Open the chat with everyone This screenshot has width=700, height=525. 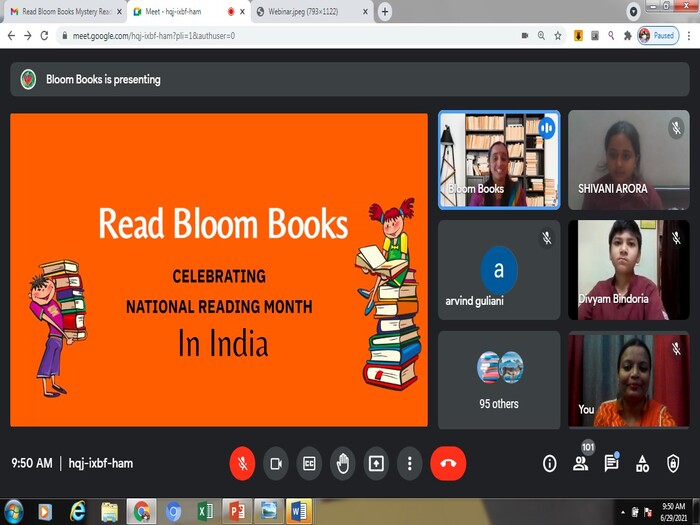pos(611,463)
